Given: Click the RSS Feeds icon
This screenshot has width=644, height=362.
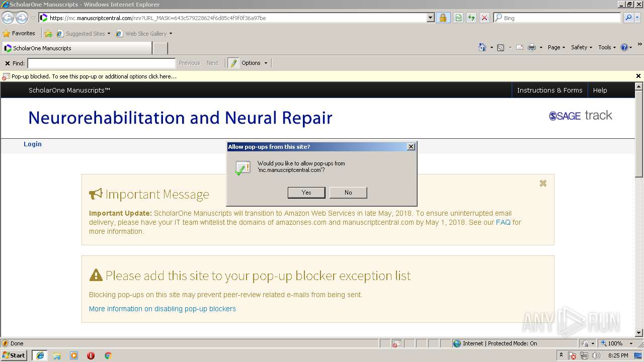Looking at the screenshot, I should 501,47.
